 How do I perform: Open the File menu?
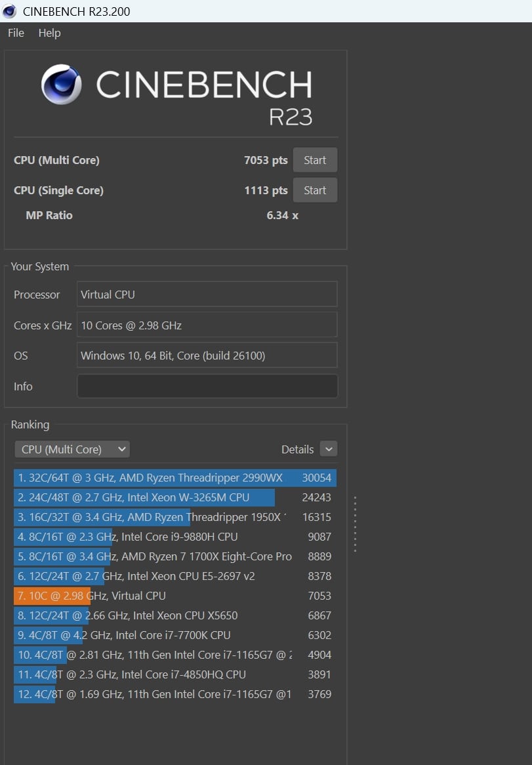click(16, 33)
